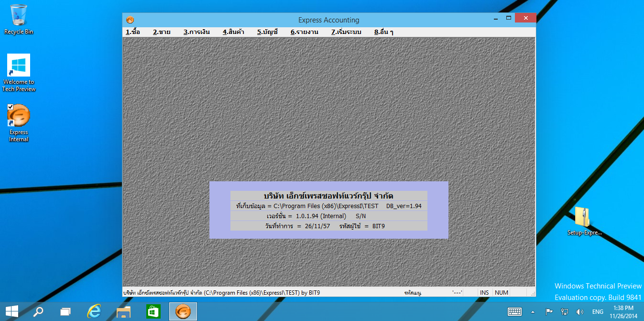Image resolution: width=644 pixels, height=321 pixels.
Task: Open File Explorer from the taskbar
Action: point(124,311)
